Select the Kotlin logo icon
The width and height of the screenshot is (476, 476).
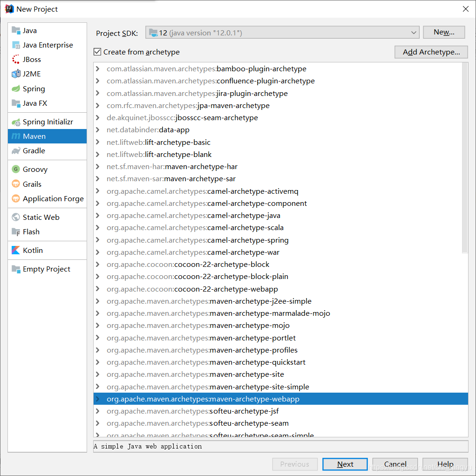tap(16, 251)
